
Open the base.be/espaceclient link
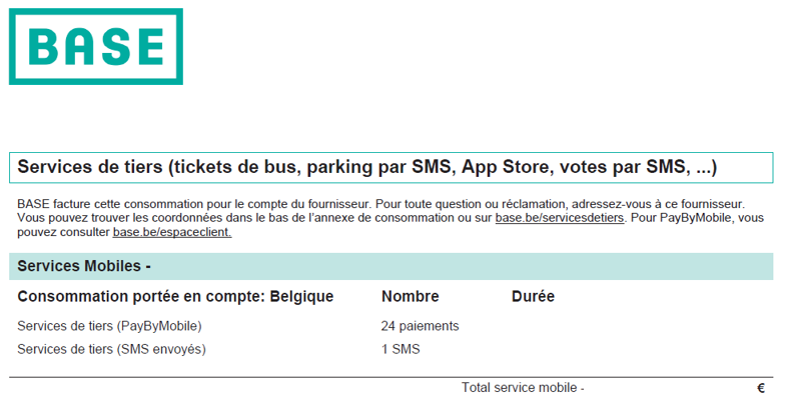tap(172, 232)
